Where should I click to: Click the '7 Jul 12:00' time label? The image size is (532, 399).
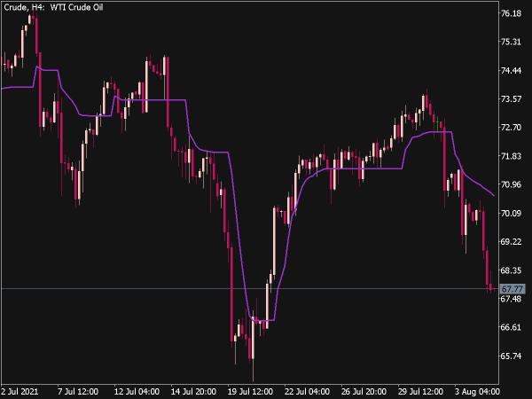(78, 392)
